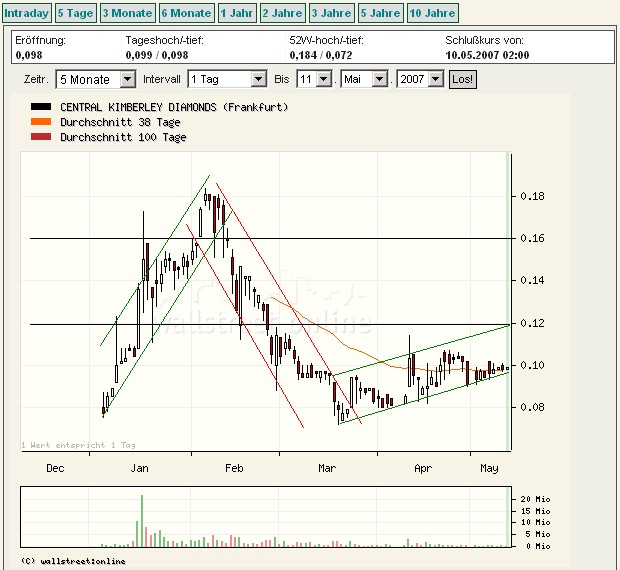The width and height of the screenshot is (620, 570).
Task: Click the black Central Kimberley Diamonds legend swatch
Action: tap(41, 106)
